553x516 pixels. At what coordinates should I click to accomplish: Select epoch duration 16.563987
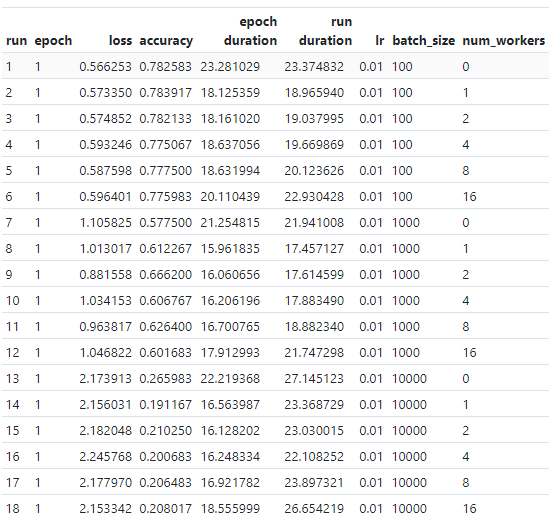pos(230,405)
